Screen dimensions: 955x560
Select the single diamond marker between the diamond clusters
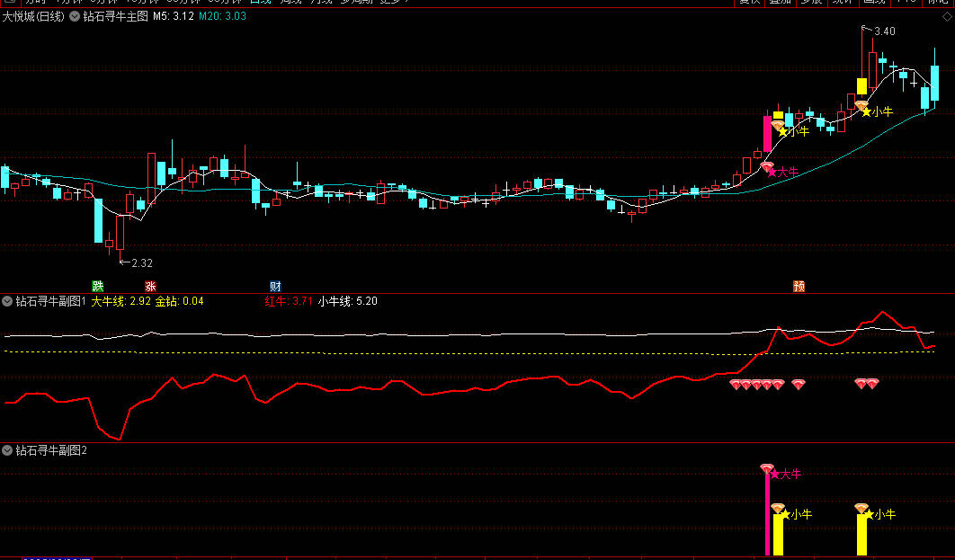pos(798,384)
